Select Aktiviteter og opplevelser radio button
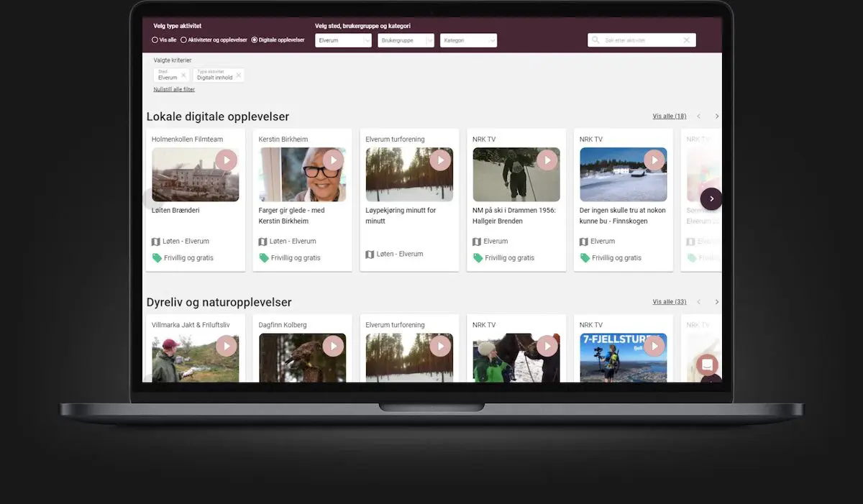The height and width of the screenshot is (504, 863). (x=183, y=40)
